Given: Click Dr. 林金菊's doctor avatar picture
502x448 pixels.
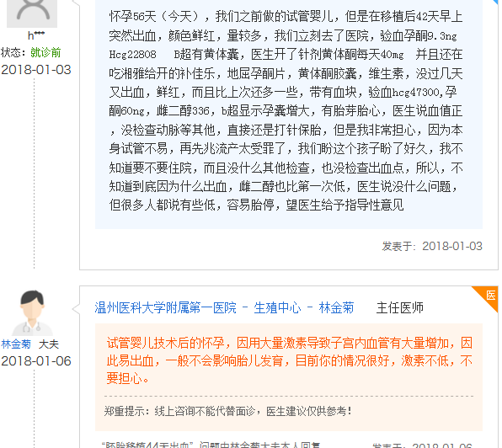Looking at the screenshot, I should pos(32,312).
